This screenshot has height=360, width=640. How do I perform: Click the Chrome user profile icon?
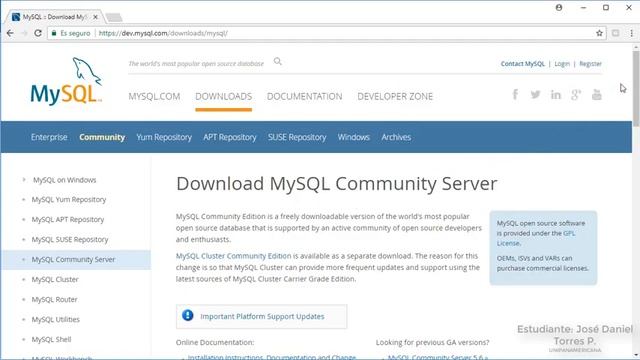[x=559, y=7]
